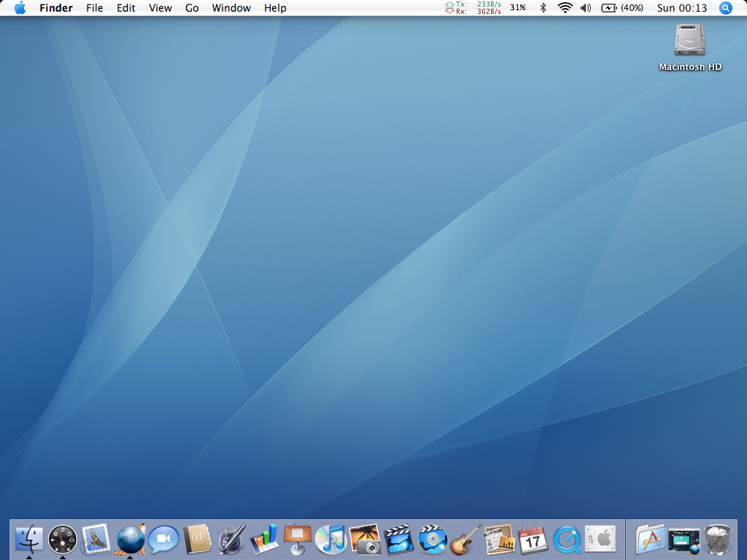Open the Trash in the dock

tap(719, 540)
